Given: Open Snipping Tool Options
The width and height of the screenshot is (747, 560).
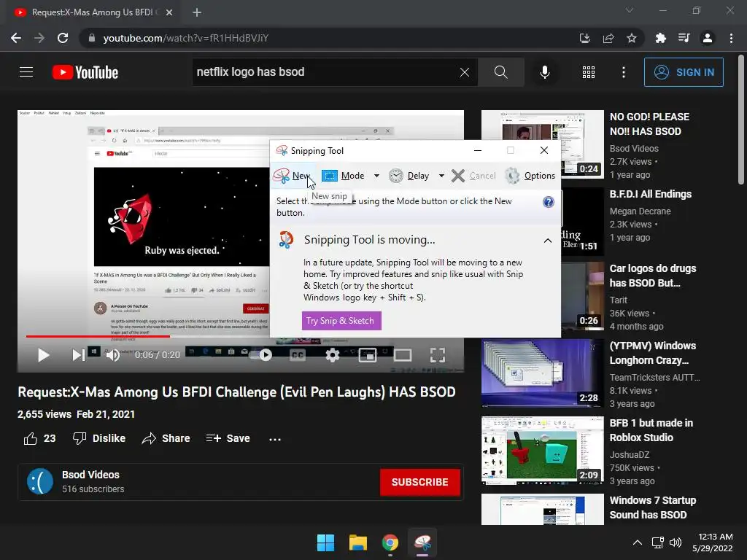Looking at the screenshot, I should pyautogui.click(x=530, y=176).
